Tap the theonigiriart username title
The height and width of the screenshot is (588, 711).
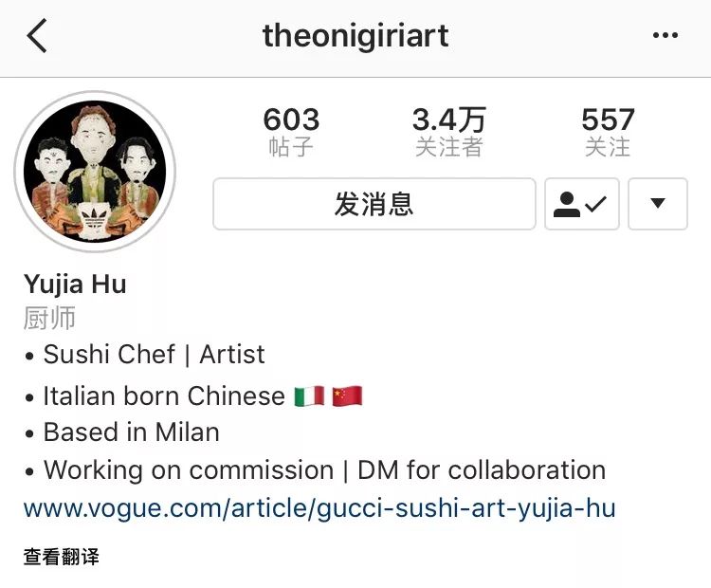click(x=355, y=36)
